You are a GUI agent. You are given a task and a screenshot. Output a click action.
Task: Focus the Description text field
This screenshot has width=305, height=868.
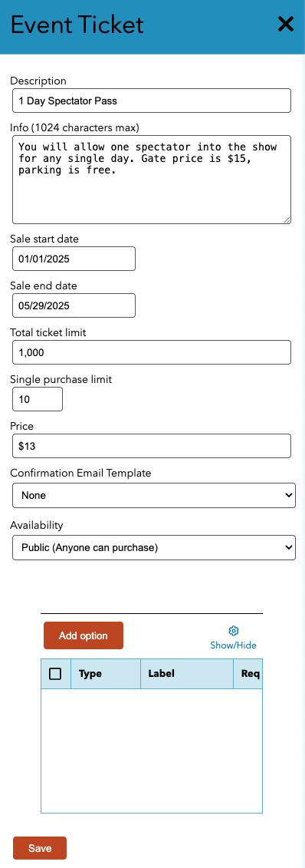[x=152, y=101]
